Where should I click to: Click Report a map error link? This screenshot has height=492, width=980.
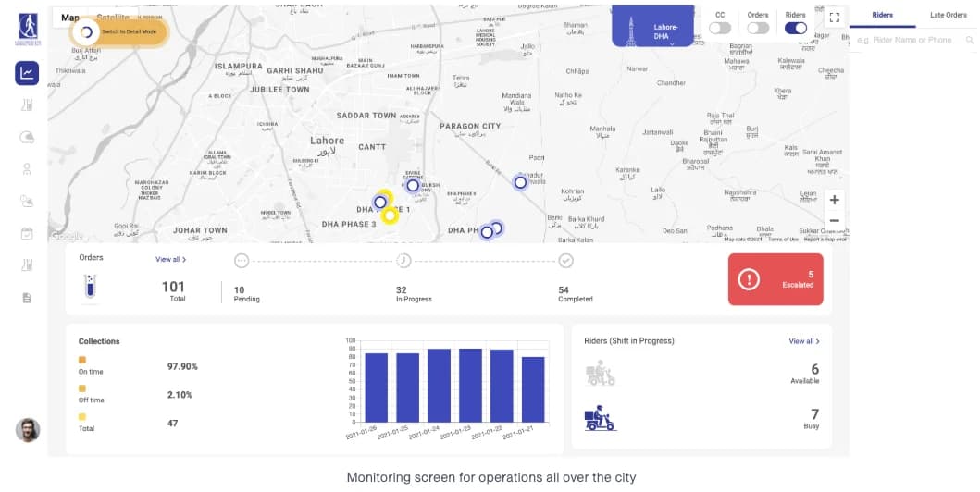[x=825, y=240]
